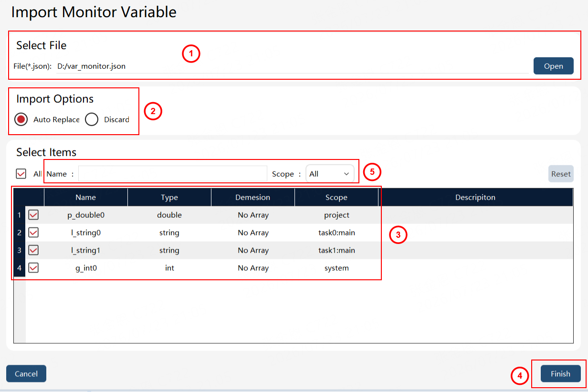The width and height of the screenshot is (588, 392).
Task: Uncheck the g_int0 row checkbox
Action: click(x=33, y=268)
